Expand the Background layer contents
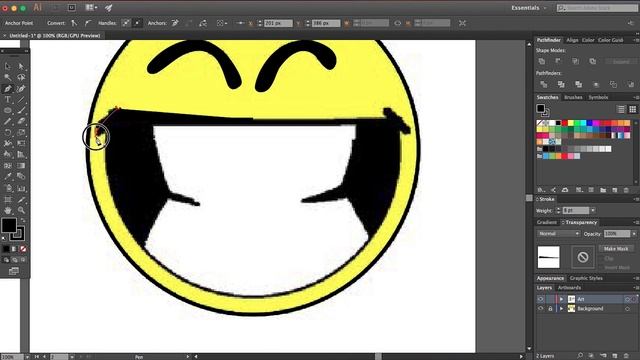 562,309
